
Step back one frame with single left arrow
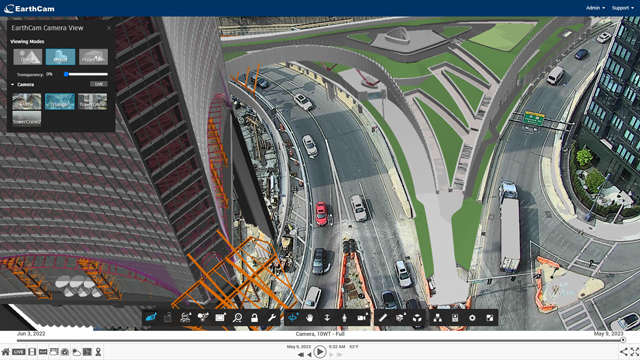click(309, 355)
